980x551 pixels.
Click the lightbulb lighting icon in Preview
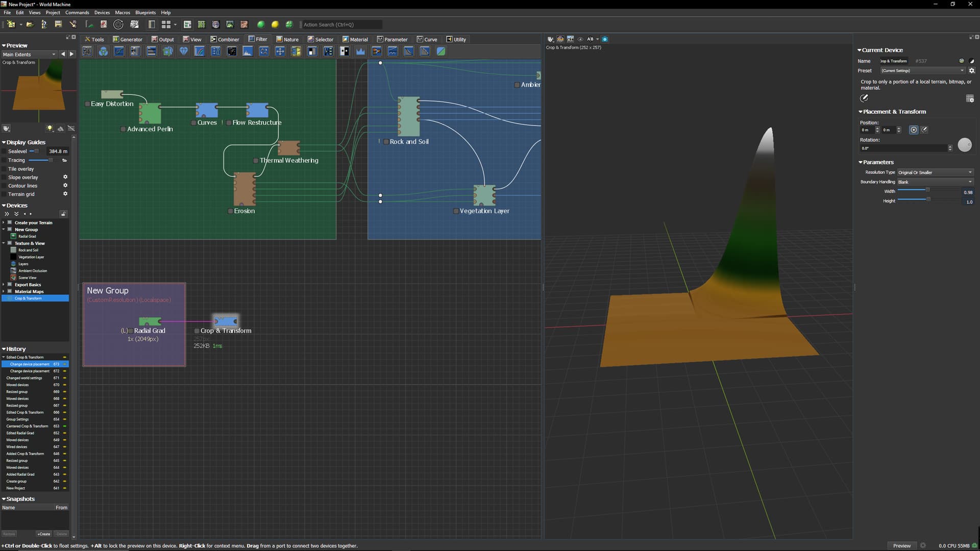tap(50, 129)
